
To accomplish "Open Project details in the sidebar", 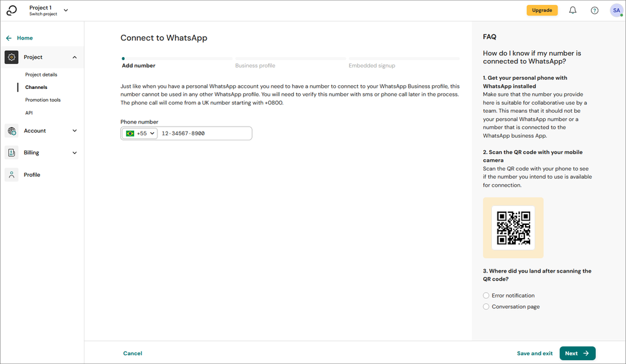I will tap(41, 75).
